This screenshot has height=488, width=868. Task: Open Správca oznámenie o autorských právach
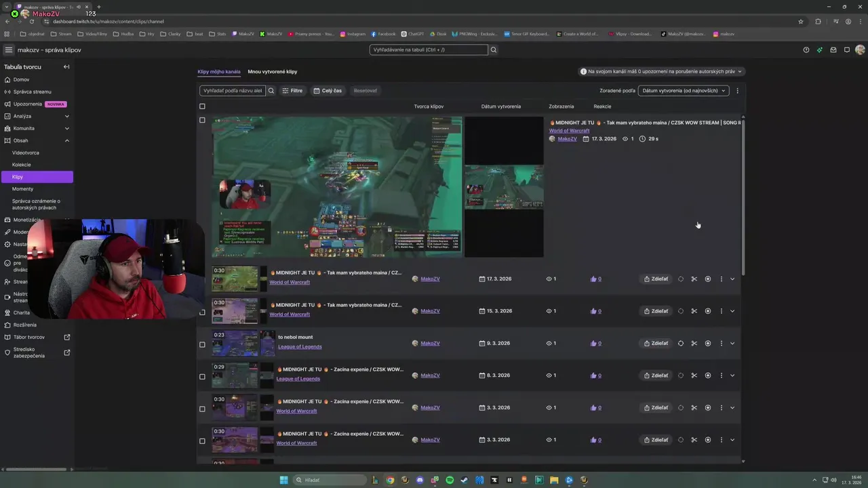click(37, 204)
